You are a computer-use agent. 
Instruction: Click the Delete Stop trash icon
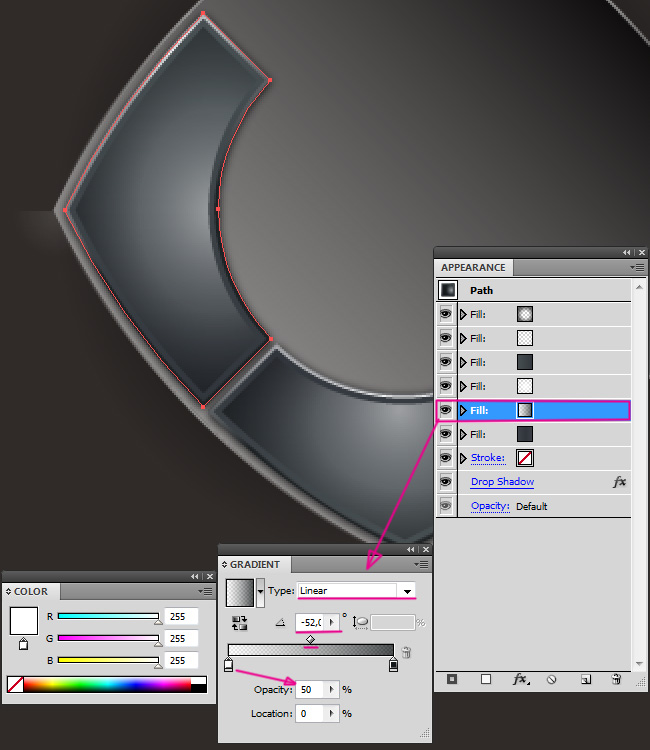tap(406, 654)
